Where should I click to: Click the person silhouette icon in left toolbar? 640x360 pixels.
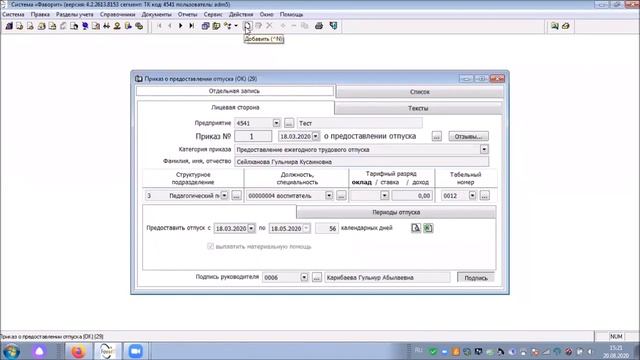tap(117, 26)
